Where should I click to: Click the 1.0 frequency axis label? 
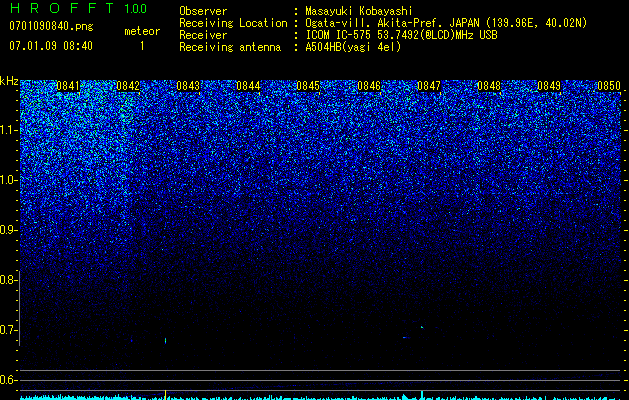[8, 180]
